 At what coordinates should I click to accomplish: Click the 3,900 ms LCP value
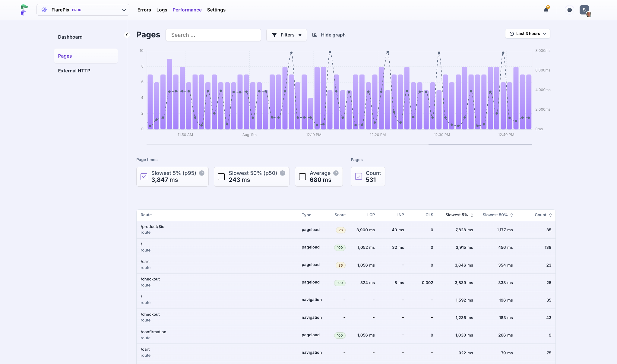365,230
